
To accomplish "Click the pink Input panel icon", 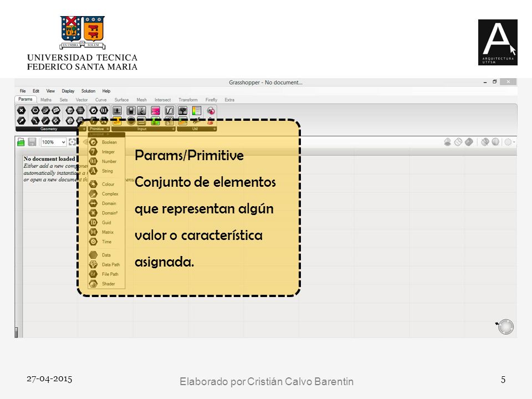I will pyautogui.click(x=155, y=111).
